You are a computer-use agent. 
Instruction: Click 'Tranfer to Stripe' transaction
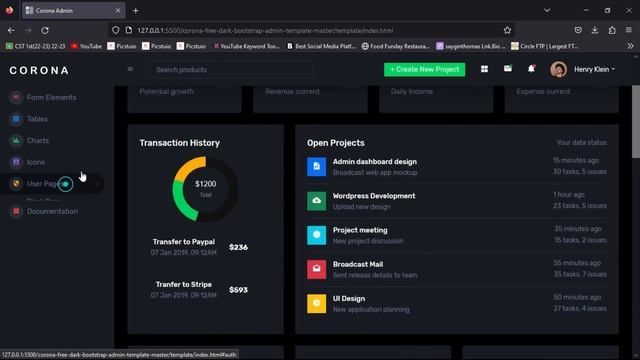click(184, 284)
